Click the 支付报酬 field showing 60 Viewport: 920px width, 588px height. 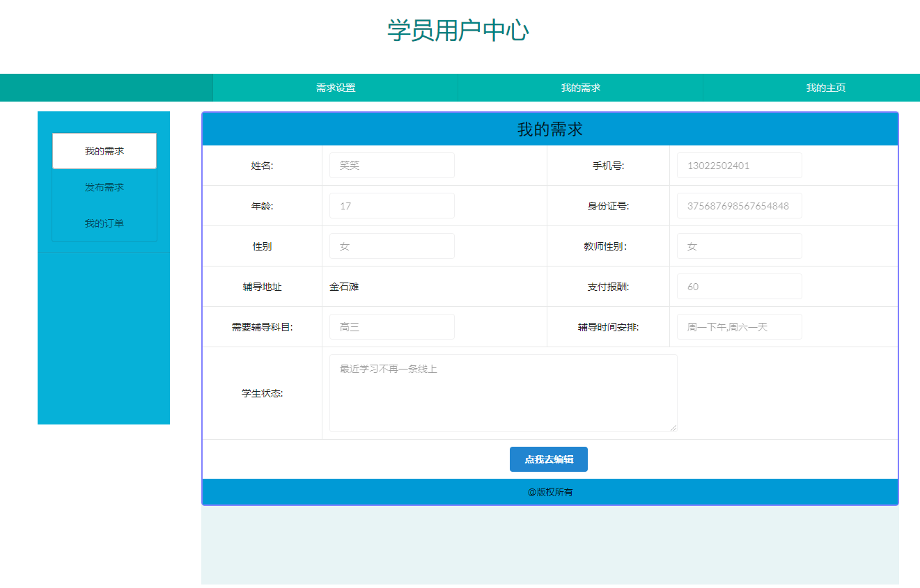click(x=739, y=286)
